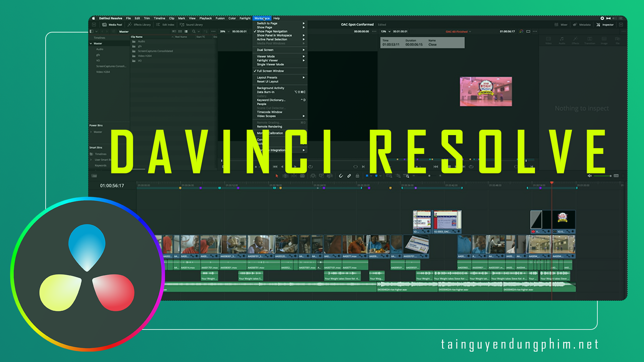Screen dimensions: 644x362
Task: Click Timecode Window entry
Action: pyautogui.click(x=280, y=112)
